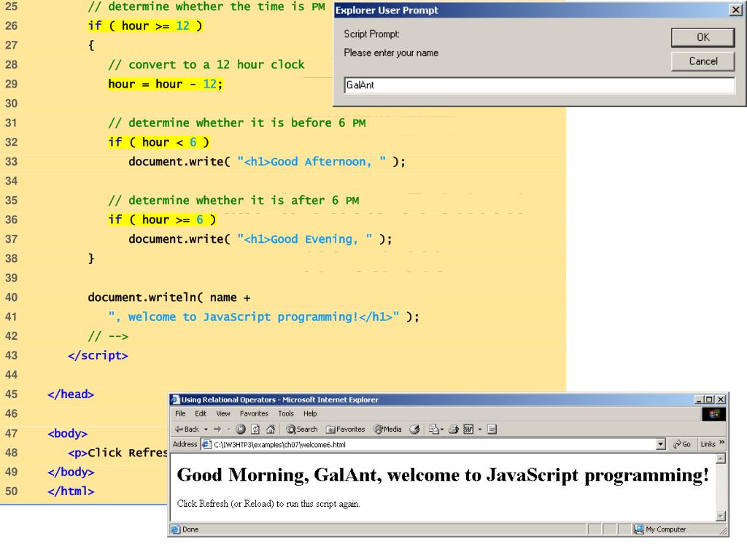The image size is (747, 560).
Task: Close the Explorer User Prompt dialog
Action: [x=735, y=9]
